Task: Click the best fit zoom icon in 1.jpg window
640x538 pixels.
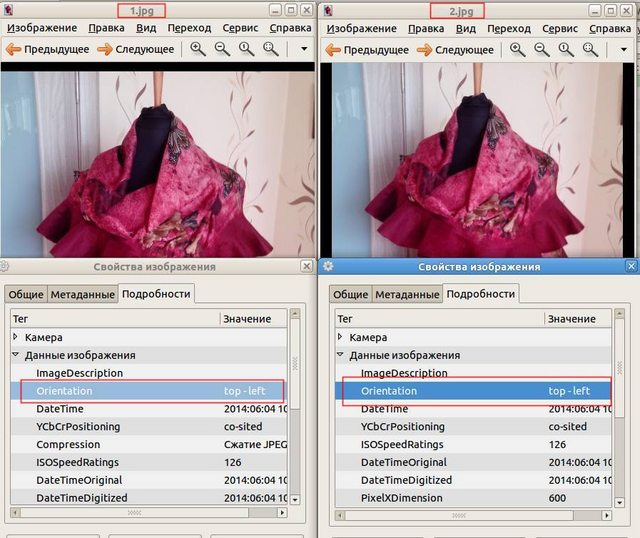Action: point(271,49)
